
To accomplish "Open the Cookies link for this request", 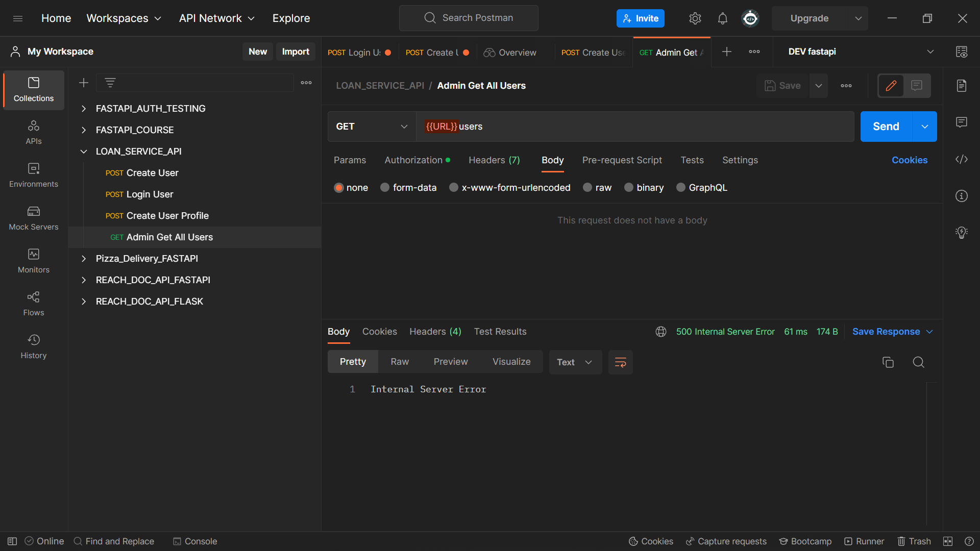I will point(910,160).
